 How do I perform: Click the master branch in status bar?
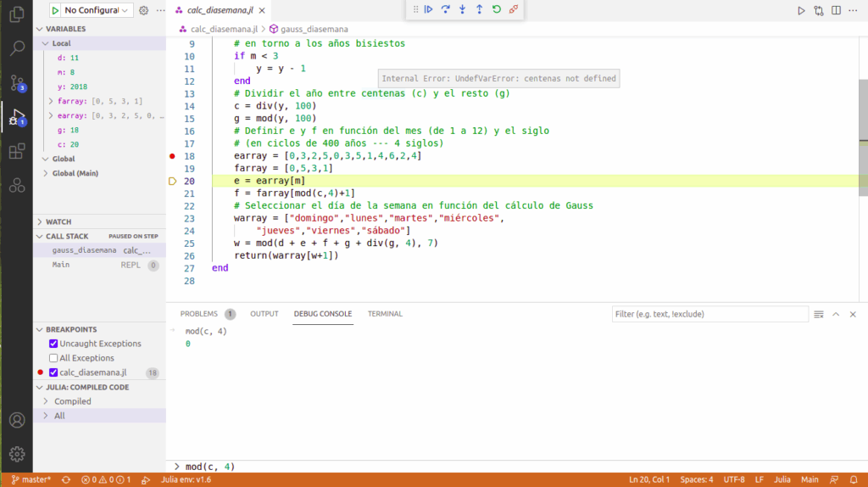point(31,479)
